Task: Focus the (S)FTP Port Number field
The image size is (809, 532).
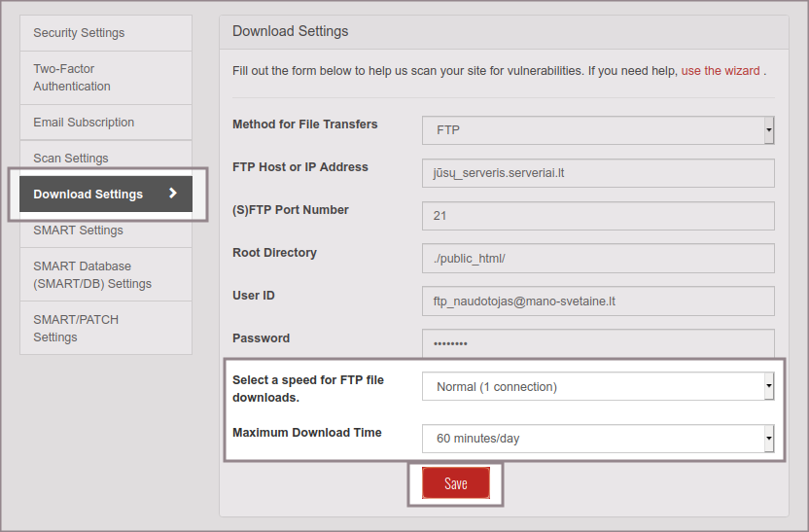Action: pyautogui.click(x=598, y=216)
